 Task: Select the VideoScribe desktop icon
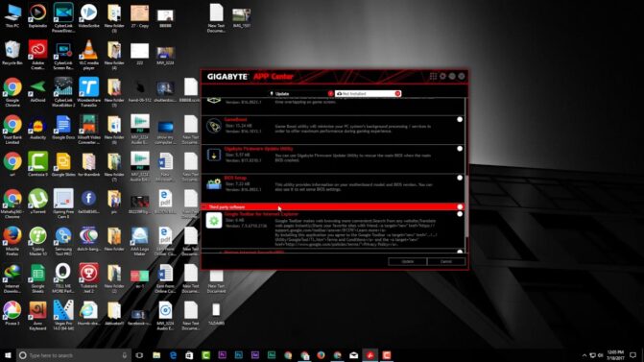pos(88,15)
